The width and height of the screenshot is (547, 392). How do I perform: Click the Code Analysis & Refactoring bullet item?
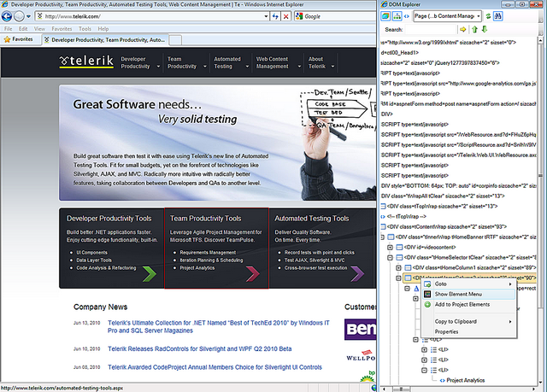(106, 268)
